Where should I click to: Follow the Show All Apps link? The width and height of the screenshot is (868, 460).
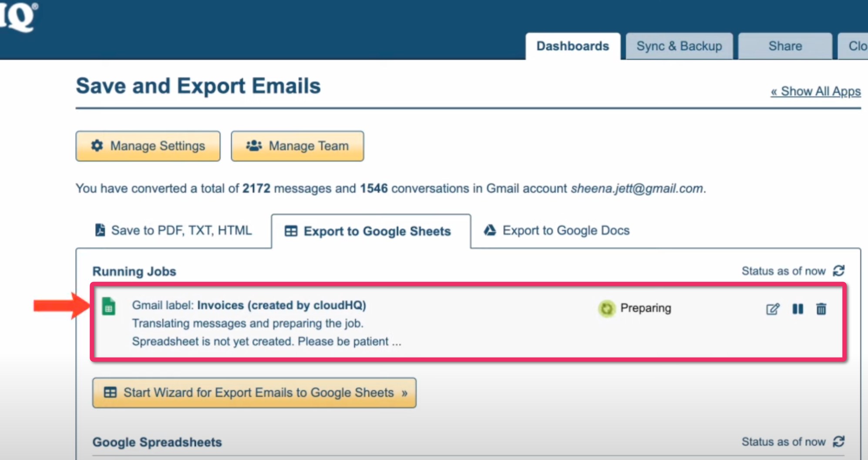click(815, 91)
